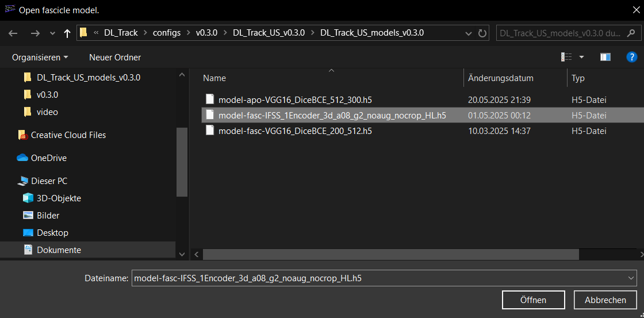
Task: Open the Dateiname dropdown arrow
Action: pos(632,278)
